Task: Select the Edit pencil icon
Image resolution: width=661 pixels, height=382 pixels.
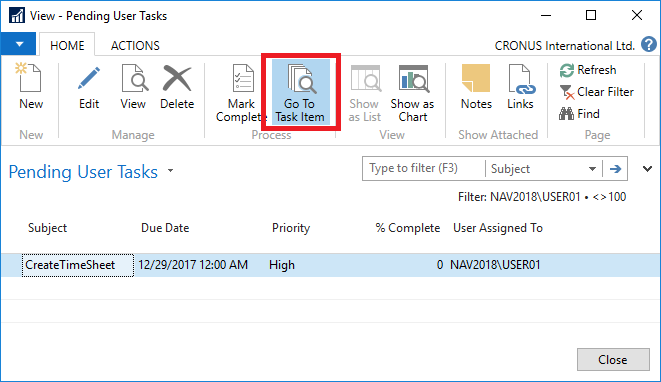Action: [x=89, y=78]
